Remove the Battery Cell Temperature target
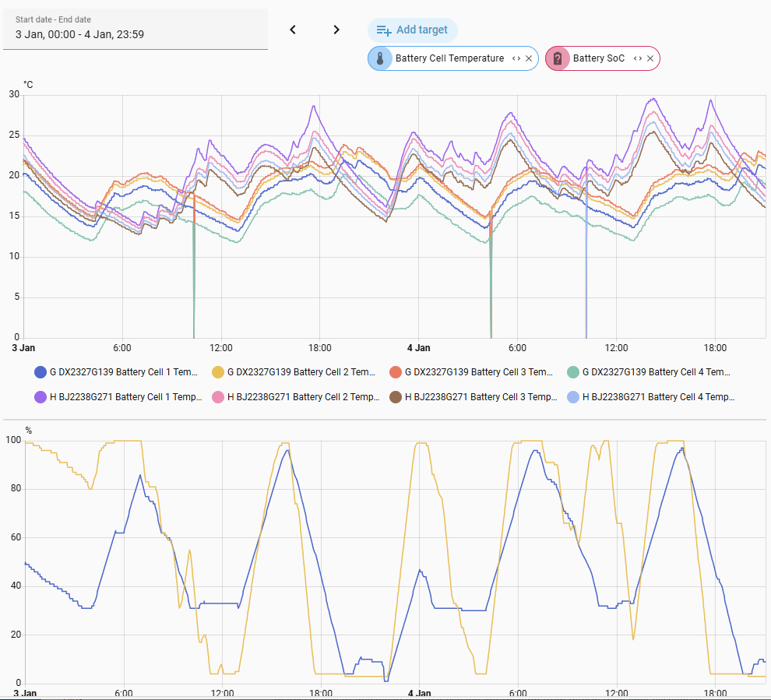 click(529, 58)
